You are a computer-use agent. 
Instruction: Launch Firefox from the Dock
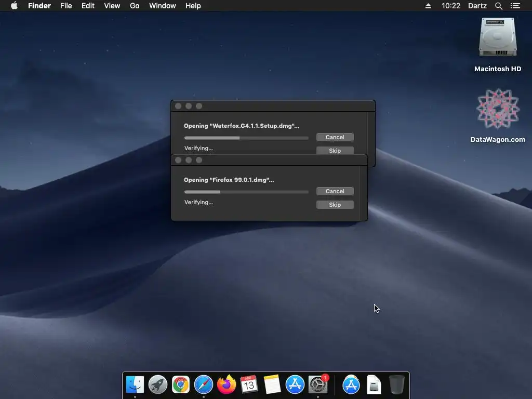(227, 384)
